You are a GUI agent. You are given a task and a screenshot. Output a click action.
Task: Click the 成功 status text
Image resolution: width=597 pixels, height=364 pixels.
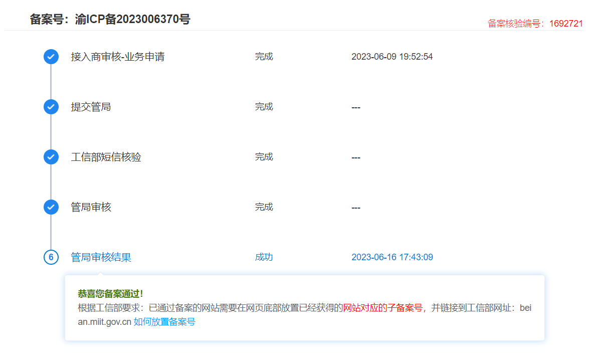[x=264, y=257]
